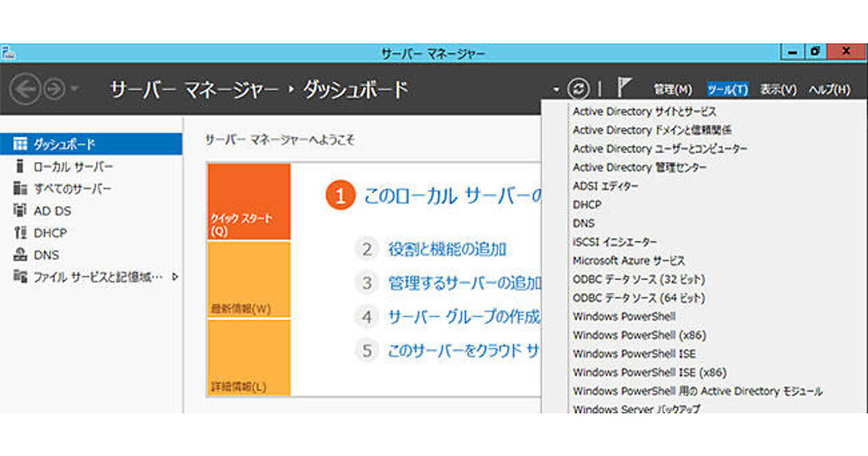Open the DHCP role in sidebar
Image resolution: width=868 pixels, height=456 pixels.
click(x=50, y=233)
